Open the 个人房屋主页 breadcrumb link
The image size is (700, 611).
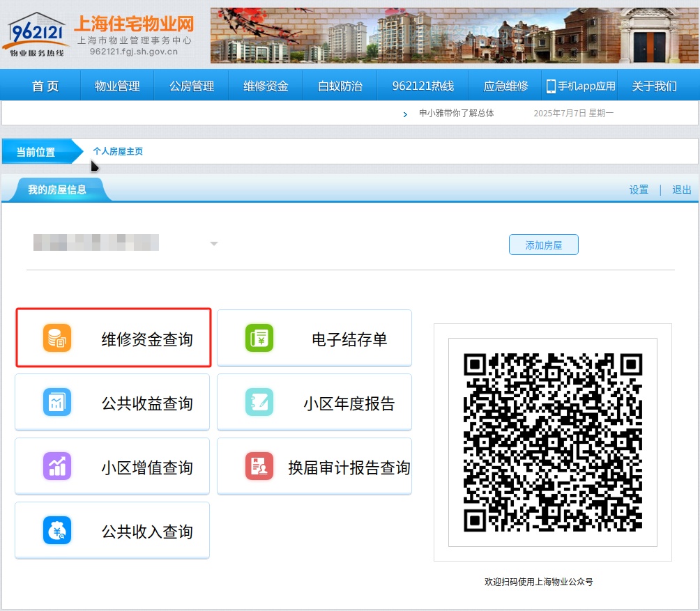pos(118,151)
